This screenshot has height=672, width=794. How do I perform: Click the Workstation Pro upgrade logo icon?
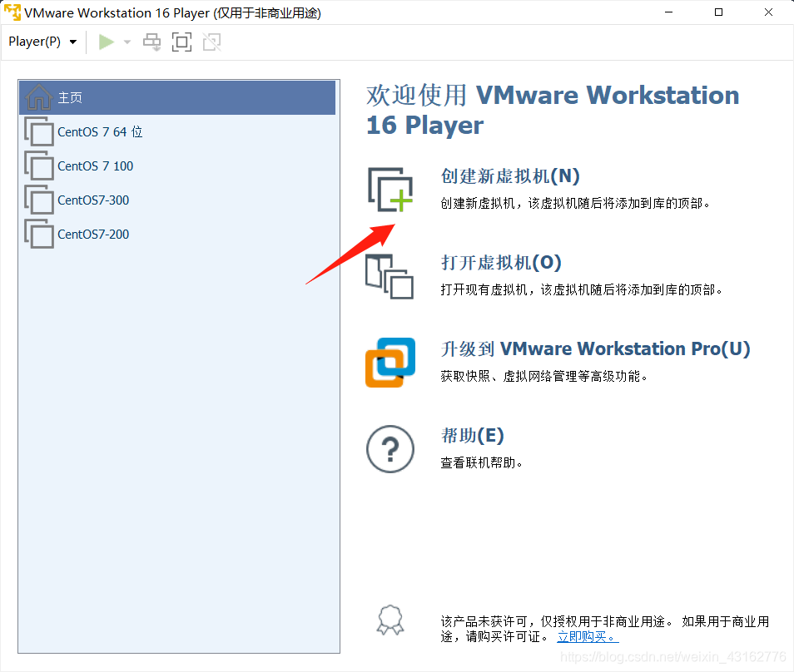390,363
